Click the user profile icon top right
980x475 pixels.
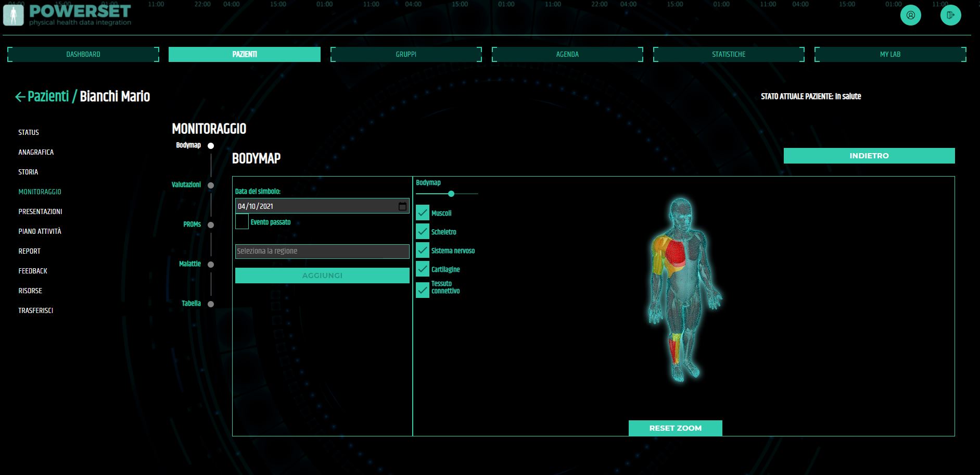coord(910,15)
